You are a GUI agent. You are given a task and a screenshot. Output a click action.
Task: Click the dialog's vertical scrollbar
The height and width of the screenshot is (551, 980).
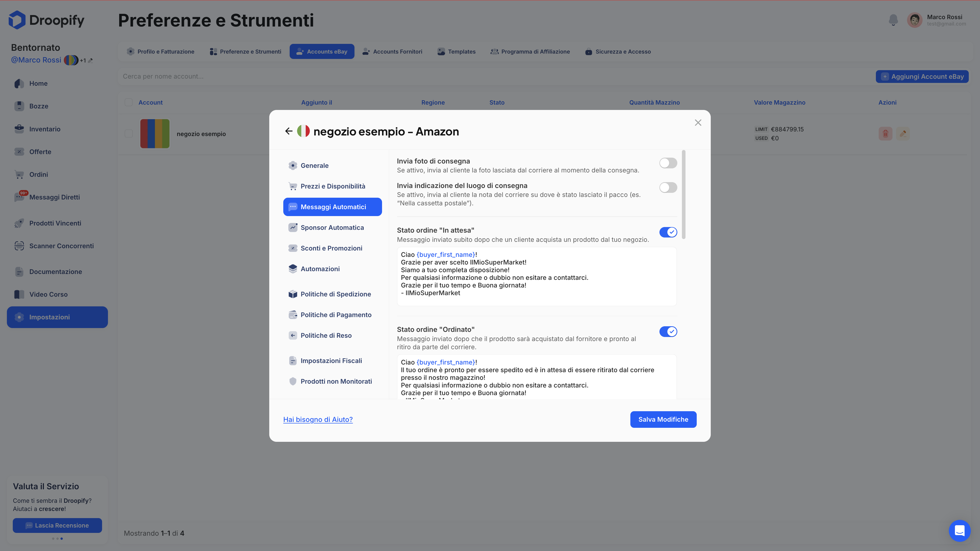click(x=684, y=194)
